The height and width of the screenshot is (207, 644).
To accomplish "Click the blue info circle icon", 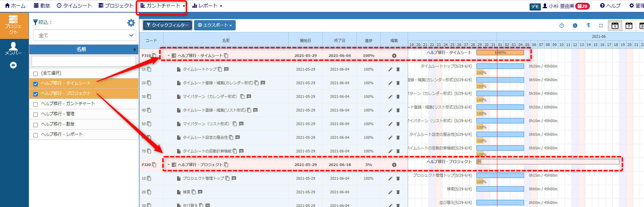I will tap(575, 26).
